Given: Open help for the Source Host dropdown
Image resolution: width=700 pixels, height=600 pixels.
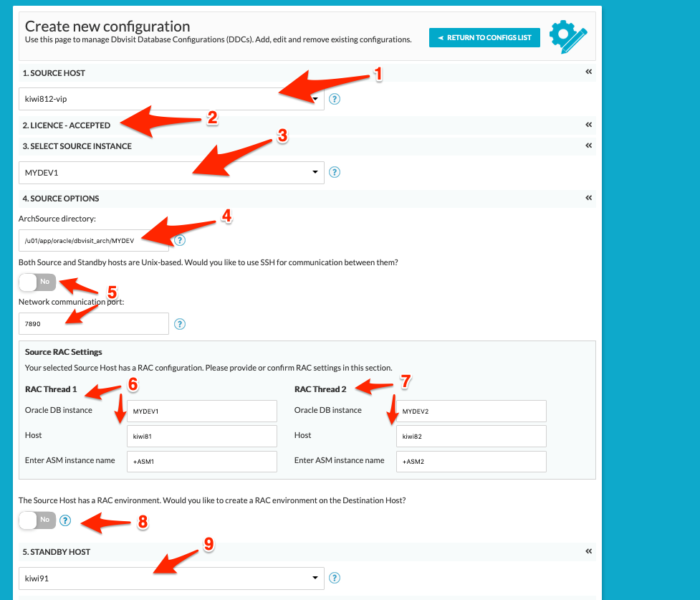Looking at the screenshot, I should tap(335, 99).
